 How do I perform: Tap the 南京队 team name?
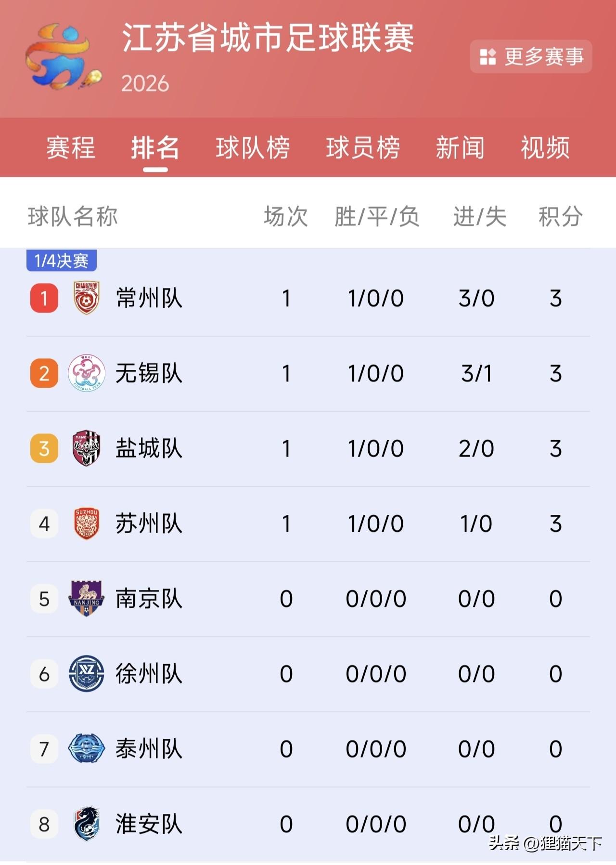click(x=149, y=599)
